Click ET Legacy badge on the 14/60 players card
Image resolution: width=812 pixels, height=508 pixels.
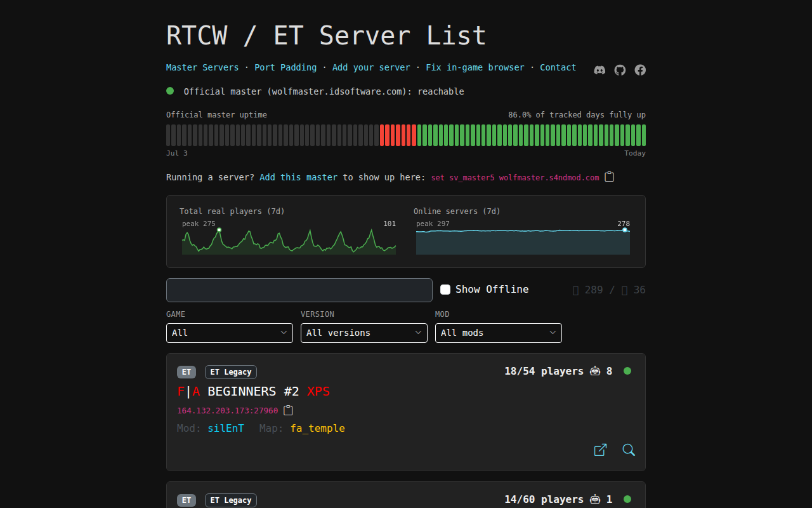click(231, 500)
